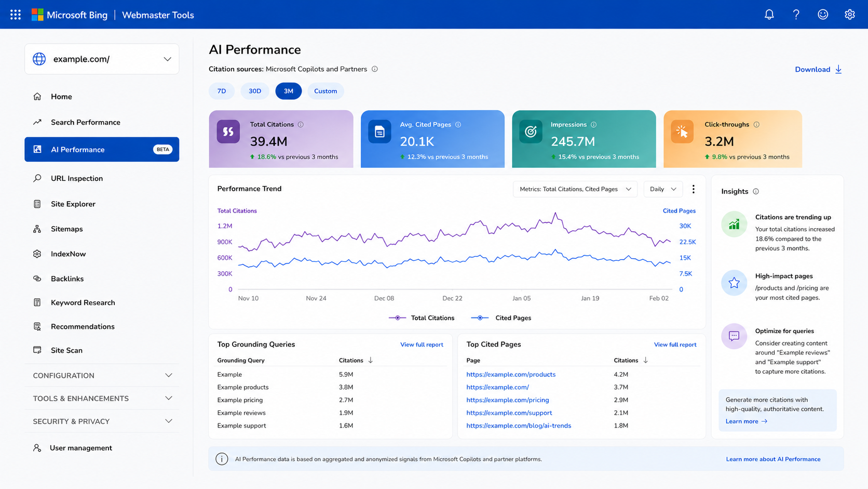The image size is (868, 489).
Task: Click Learn more in Insights panel
Action: tap(747, 421)
